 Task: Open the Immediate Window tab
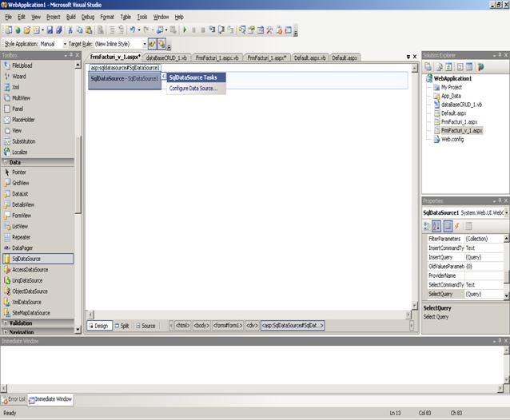50,399
